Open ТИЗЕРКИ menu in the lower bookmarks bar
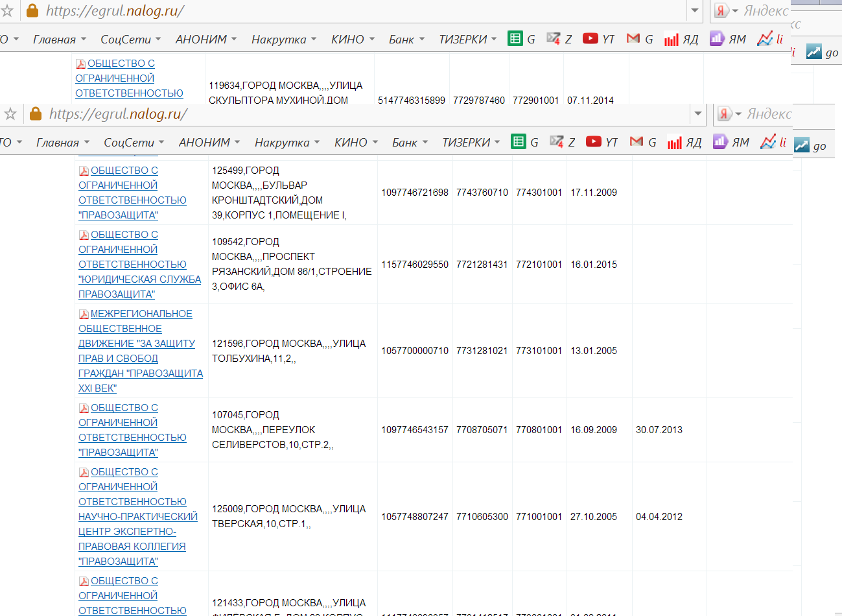This screenshot has width=842, height=616. click(471, 142)
